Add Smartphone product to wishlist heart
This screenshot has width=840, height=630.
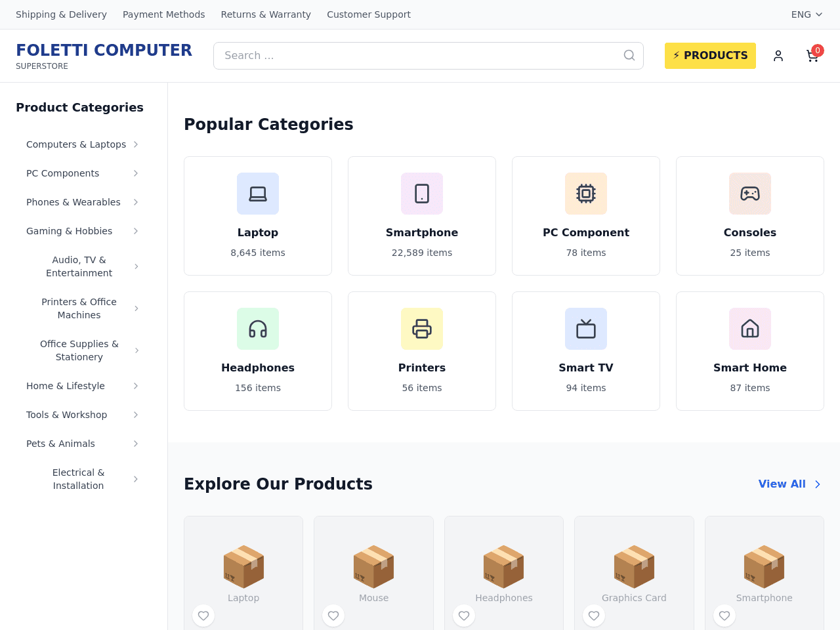coord(724,616)
